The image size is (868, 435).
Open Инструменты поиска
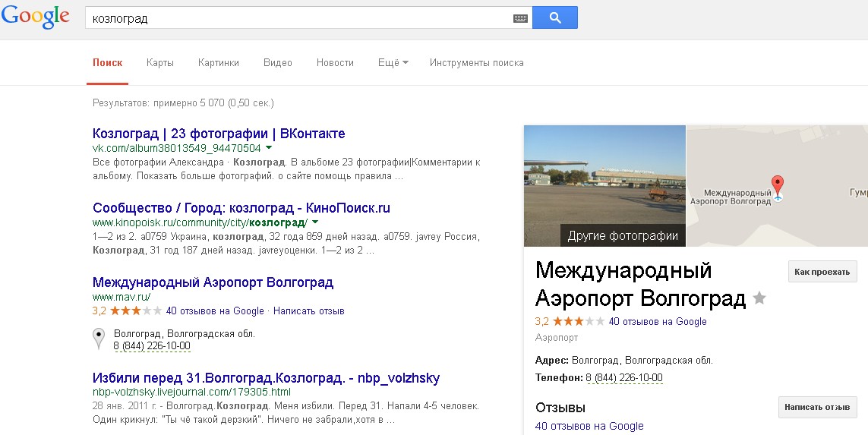click(x=477, y=62)
